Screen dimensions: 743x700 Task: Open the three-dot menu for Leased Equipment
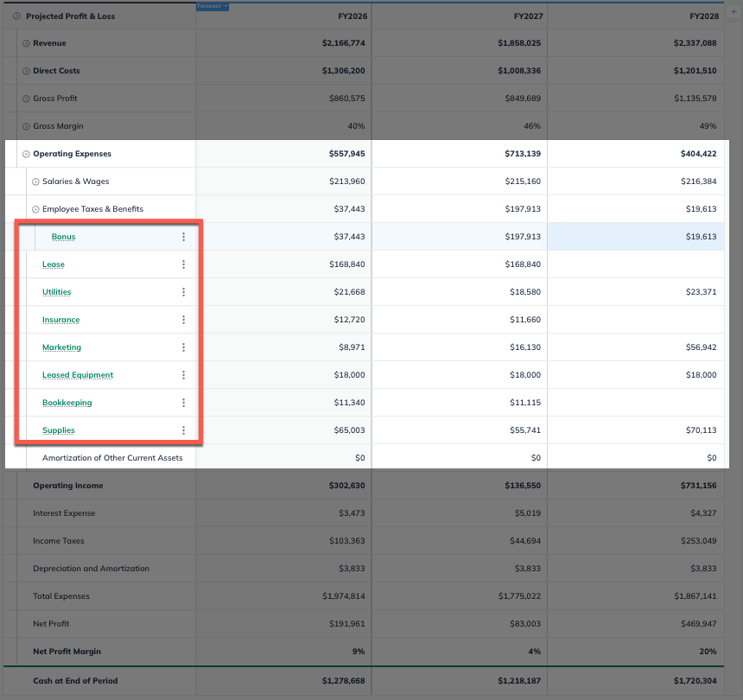click(x=183, y=375)
